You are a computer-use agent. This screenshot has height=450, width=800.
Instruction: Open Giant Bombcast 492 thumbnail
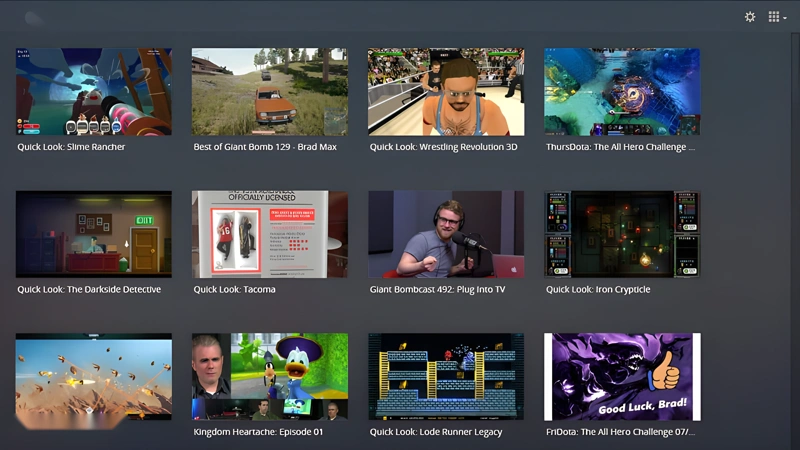(x=446, y=234)
